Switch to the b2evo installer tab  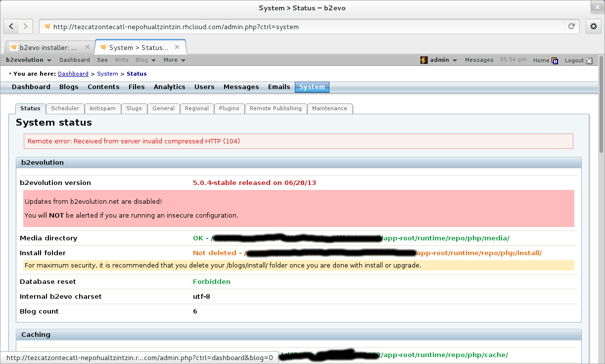(x=48, y=47)
